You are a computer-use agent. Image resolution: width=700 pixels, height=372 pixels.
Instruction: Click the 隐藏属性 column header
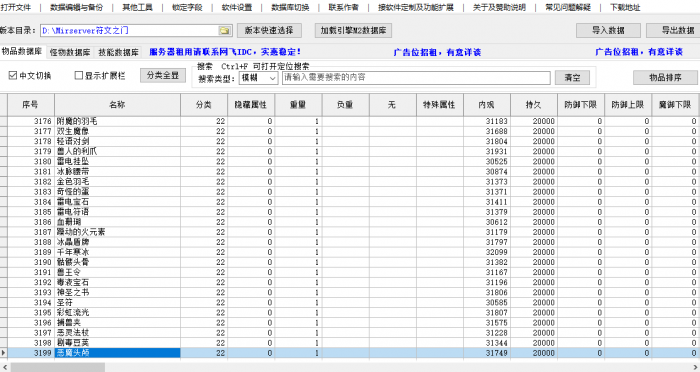click(251, 104)
